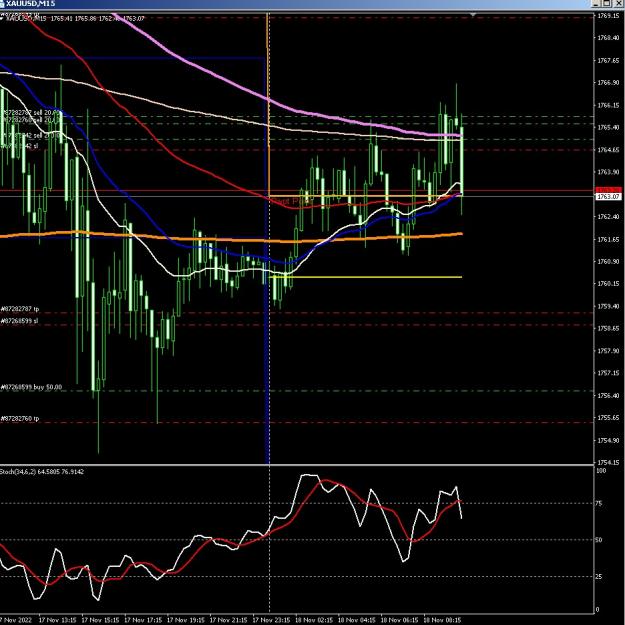
Task: Click the '#87268599 sl' level label
Action: (20, 321)
